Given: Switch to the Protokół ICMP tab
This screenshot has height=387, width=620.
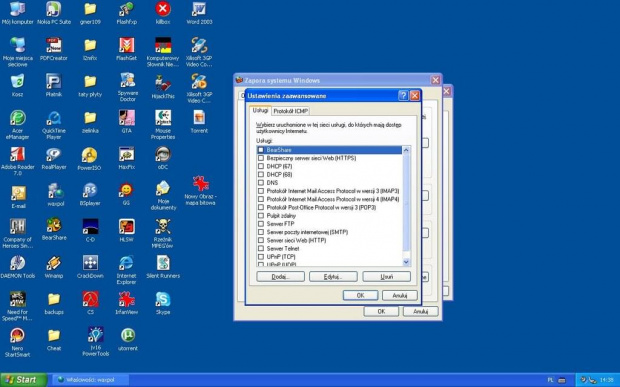Looking at the screenshot, I should tap(291, 111).
